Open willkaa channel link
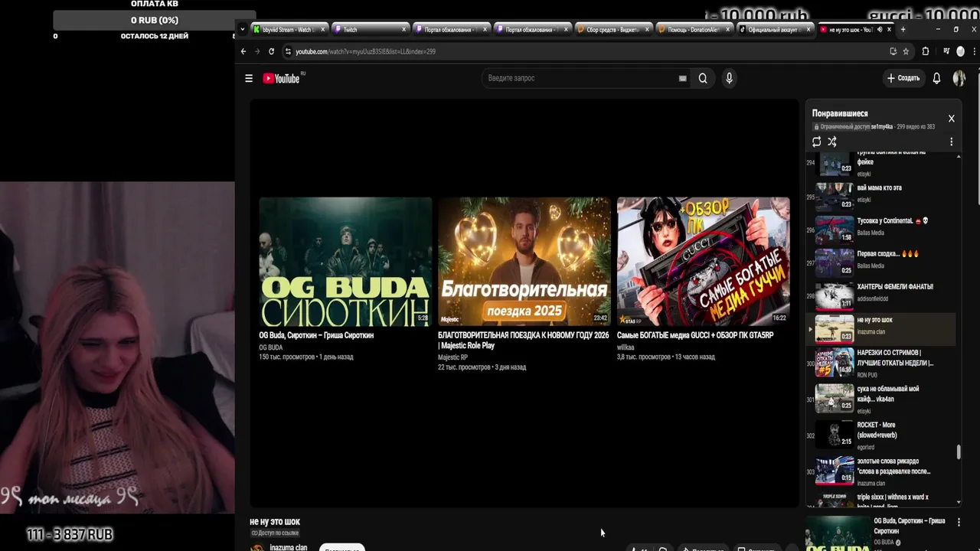This screenshot has height=551, width=980. pyautogui.click(x=626, y=347)
